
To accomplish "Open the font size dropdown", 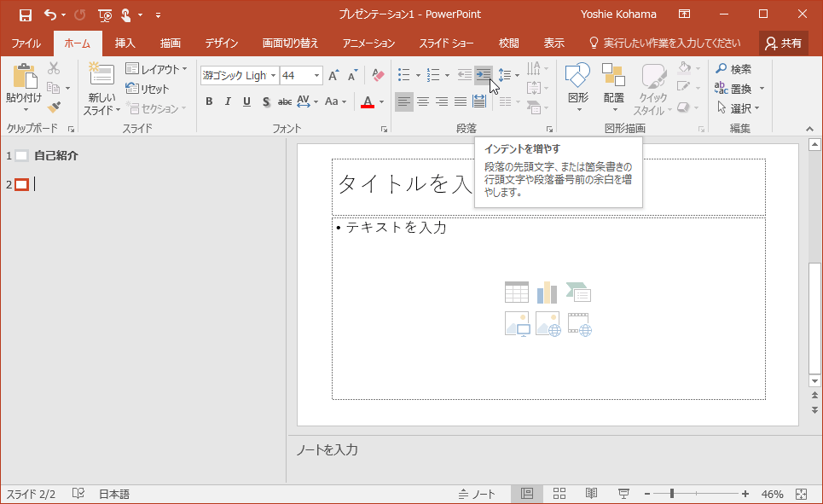I will coord(317,76).
